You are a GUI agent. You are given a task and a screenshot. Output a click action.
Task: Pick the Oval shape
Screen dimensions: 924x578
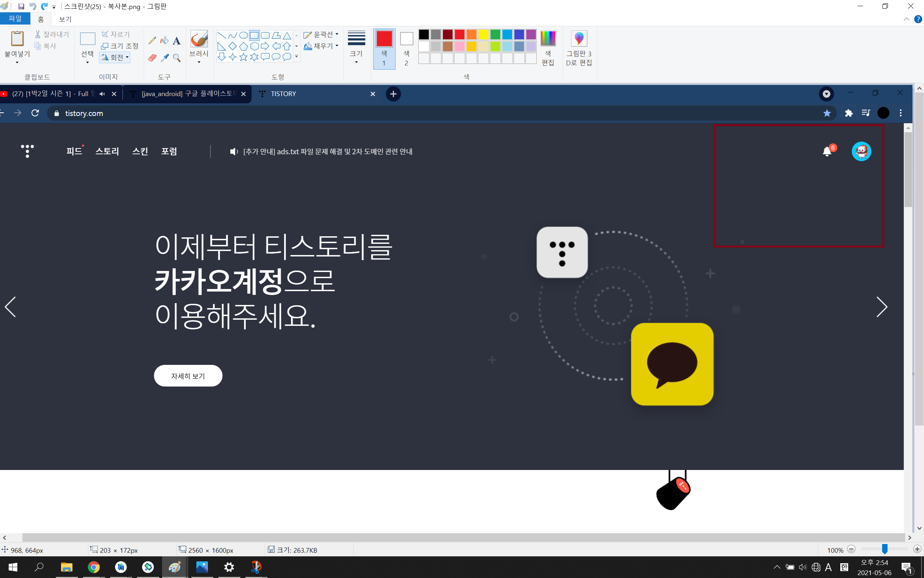coord(243,35)
